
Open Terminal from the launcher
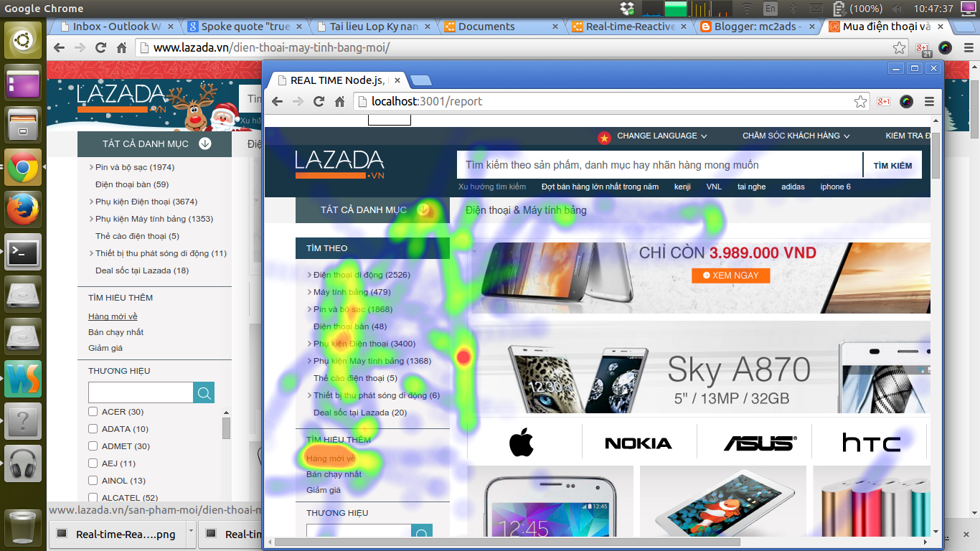click(23, 252)
